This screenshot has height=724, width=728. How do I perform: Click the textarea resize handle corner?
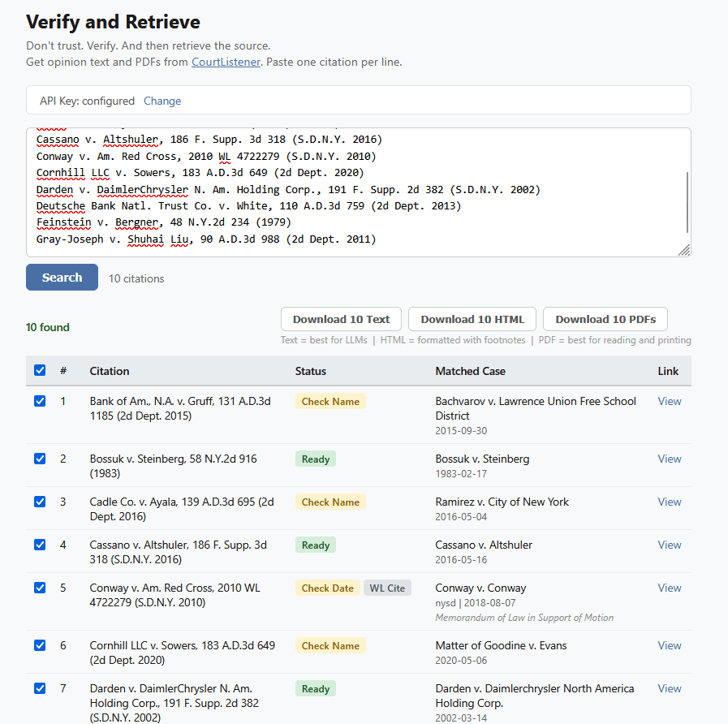684,250
